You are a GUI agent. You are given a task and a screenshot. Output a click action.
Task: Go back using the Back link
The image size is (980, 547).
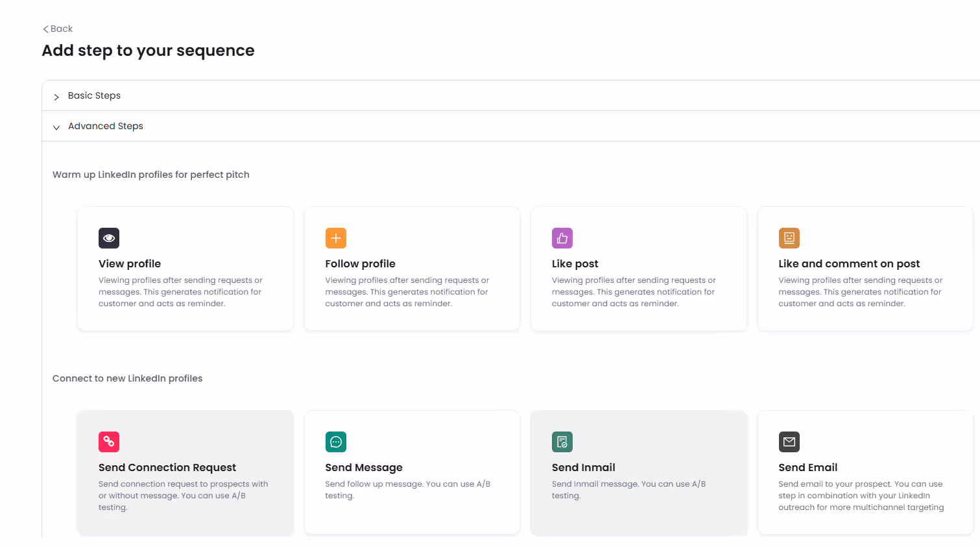click(57, 29)
